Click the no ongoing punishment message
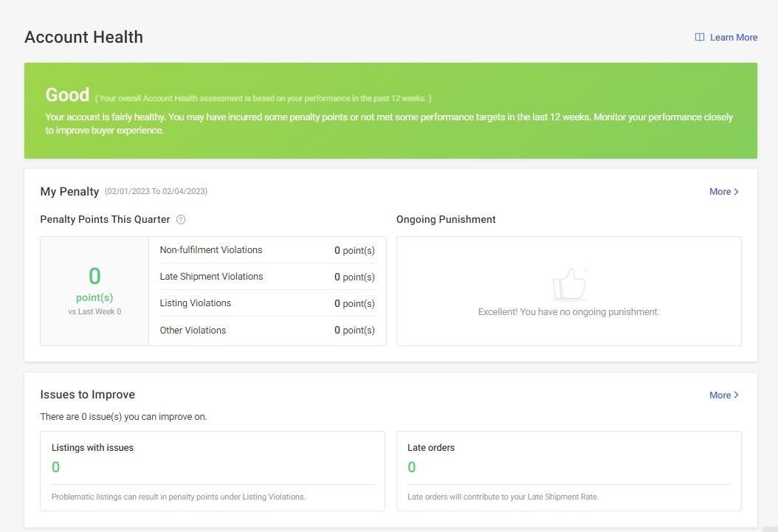 (568, 312)
